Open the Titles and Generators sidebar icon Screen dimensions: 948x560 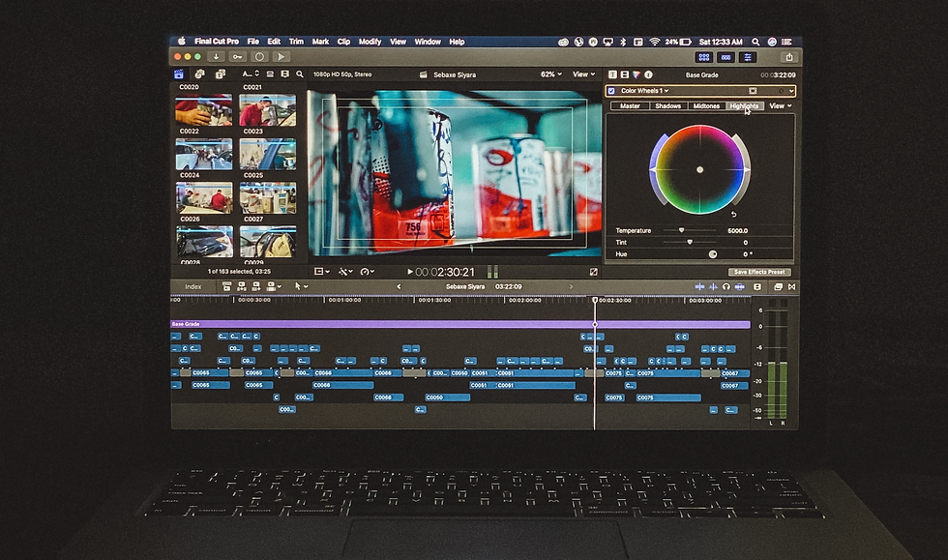(x=221, y=74)
